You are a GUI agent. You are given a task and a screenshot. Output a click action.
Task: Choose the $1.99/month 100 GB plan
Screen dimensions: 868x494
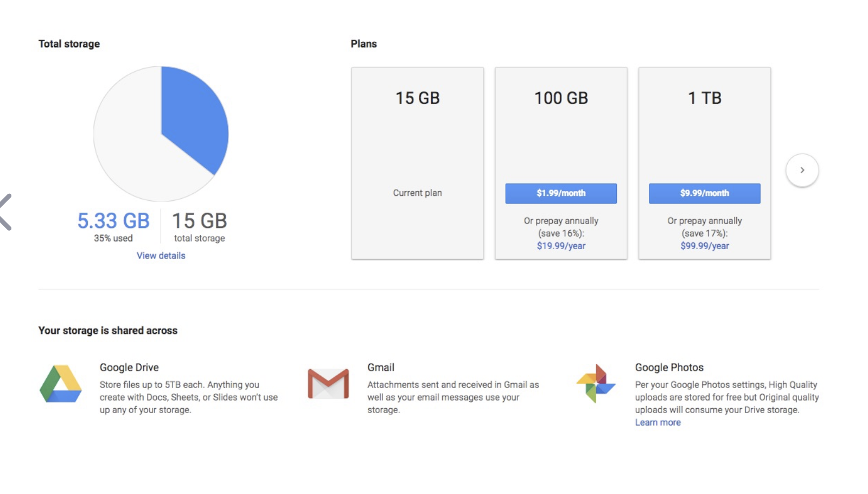coord(561,193)
